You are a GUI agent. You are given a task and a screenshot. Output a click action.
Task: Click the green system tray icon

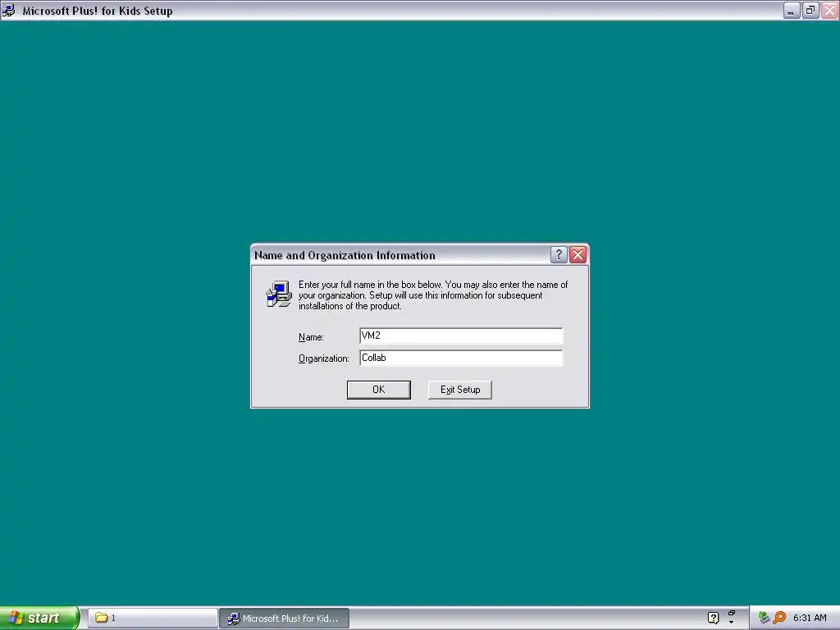[x=764, y=618]
